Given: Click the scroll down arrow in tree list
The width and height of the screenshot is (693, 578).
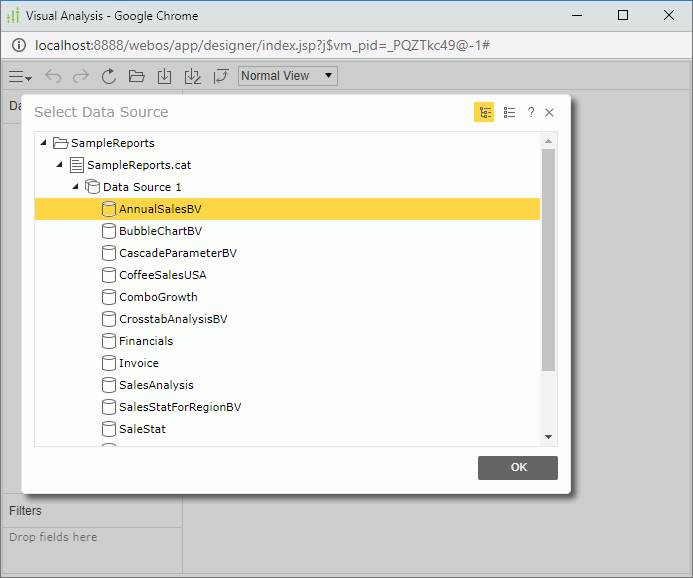Looking at the screenshot, I should [548, 437].
